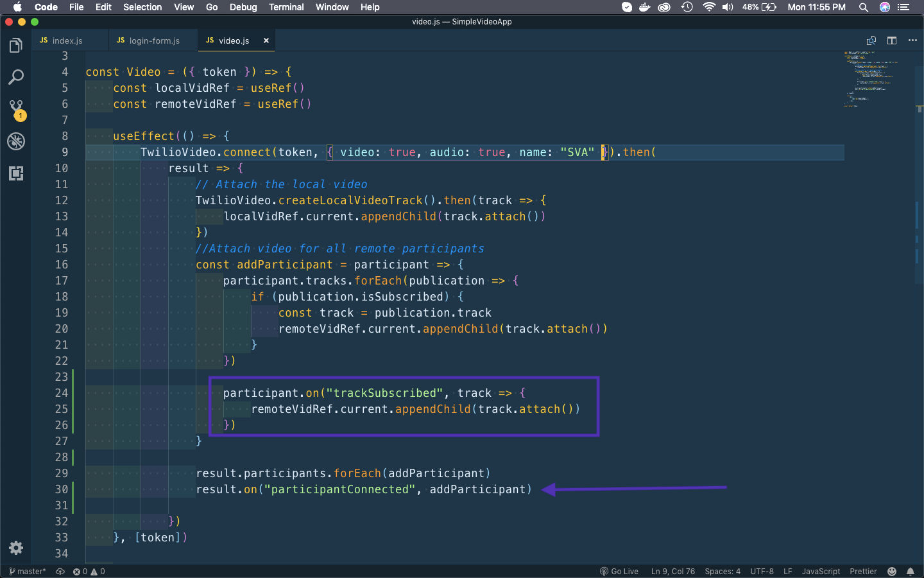This screenshot has height=578, width=924.
Task: Click createLocalVideoTrack on line 12
Action: [x=350, y=200]
